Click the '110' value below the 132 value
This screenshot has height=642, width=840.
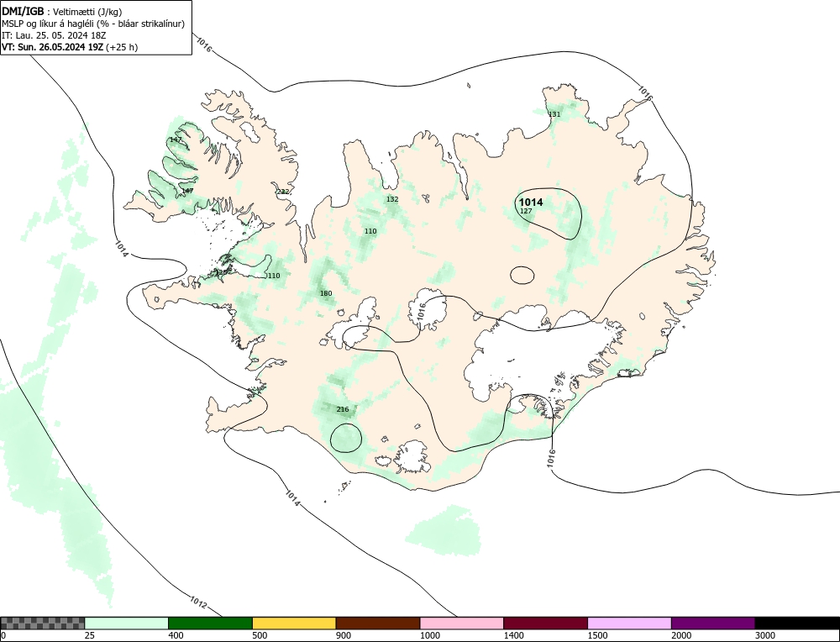370,231
